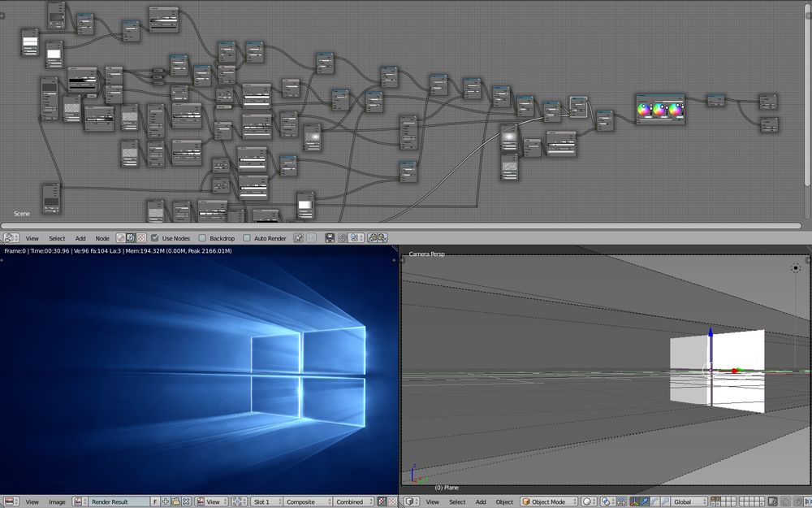Image resolution: width=812 pixels, height=508 pixels.
Task: Click render info status text
Action: coord(118,251)
